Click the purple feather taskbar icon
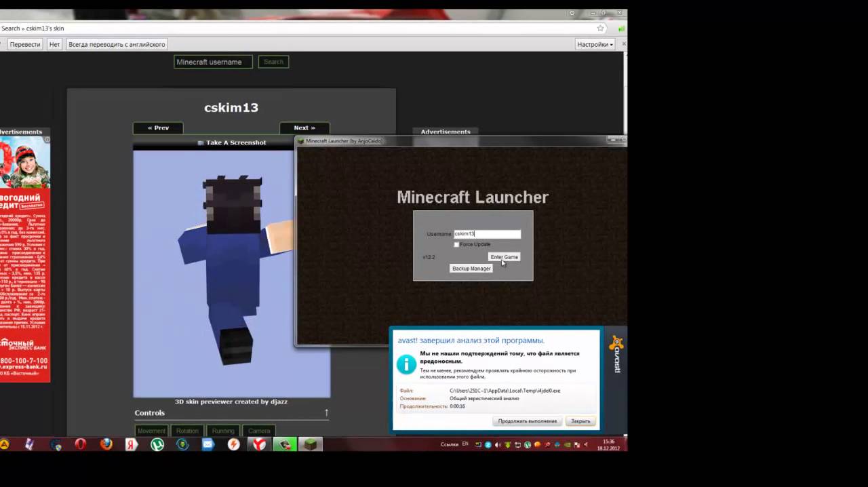The image size is (868, 487). tap(30, 444)
